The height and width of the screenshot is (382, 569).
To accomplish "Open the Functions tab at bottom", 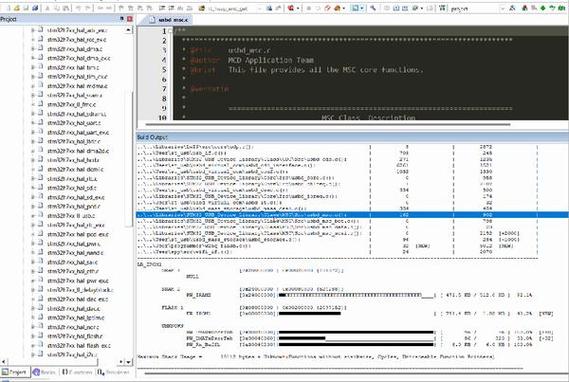I will point(77,372).
